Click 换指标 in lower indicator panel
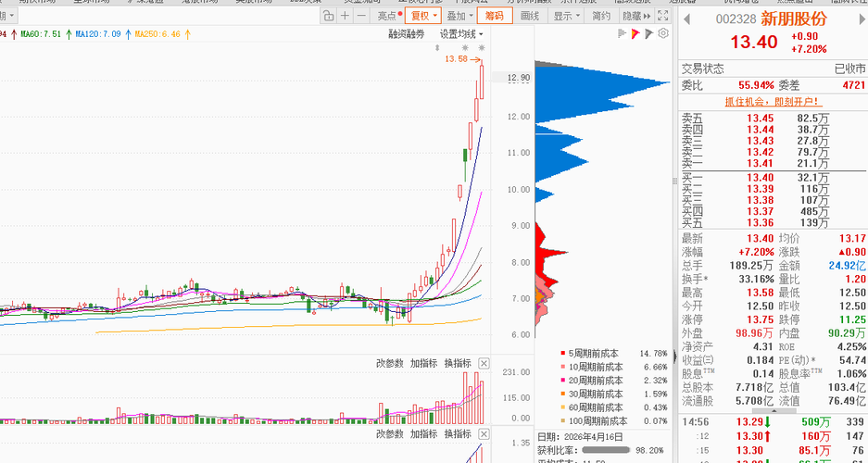The width and height of the screenshot is (868, 463). point(458,433)
